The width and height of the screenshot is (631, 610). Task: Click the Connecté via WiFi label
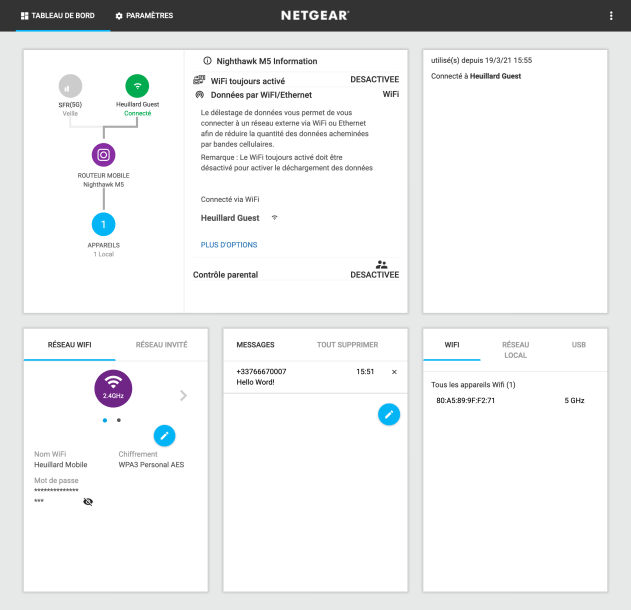230,200
